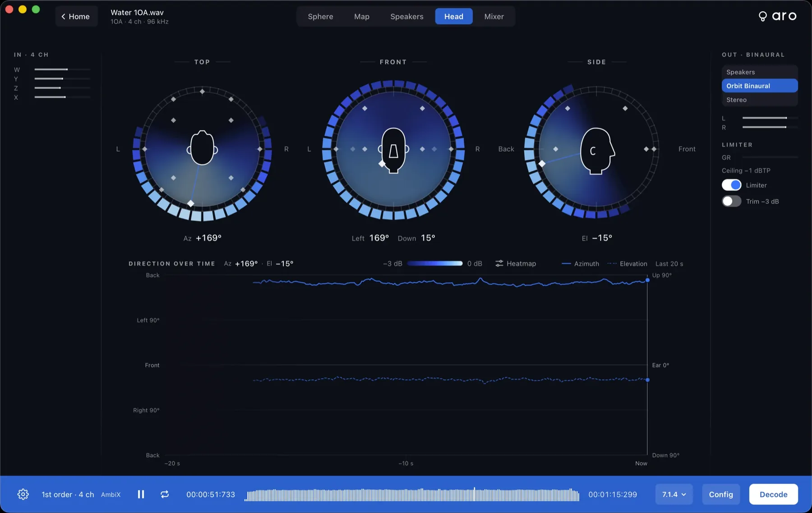The width and height of the screenshot is (812, 513).
Task: Click the X channel level meter
Action: 62,97
